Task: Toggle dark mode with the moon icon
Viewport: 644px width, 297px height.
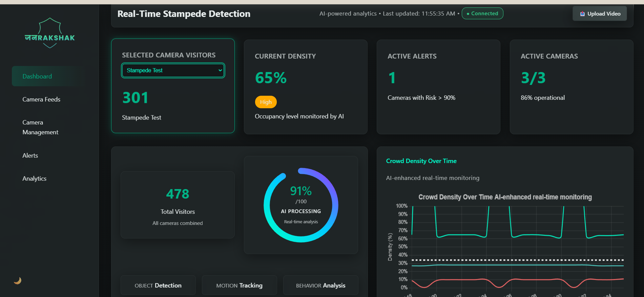Action: (18, 280)
